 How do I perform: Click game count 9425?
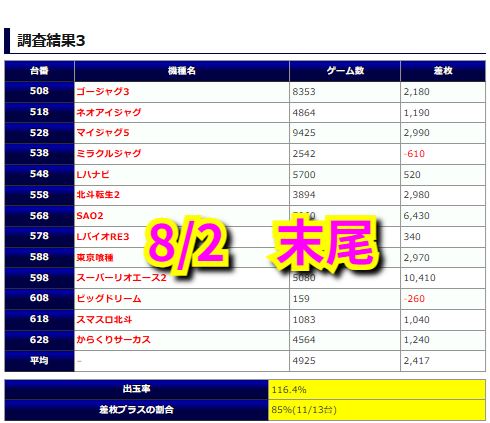(304, 133)
